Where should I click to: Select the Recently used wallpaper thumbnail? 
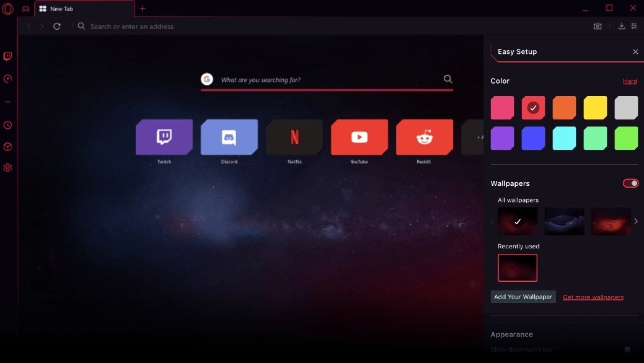pyautogui.click(x=518, y=268)
